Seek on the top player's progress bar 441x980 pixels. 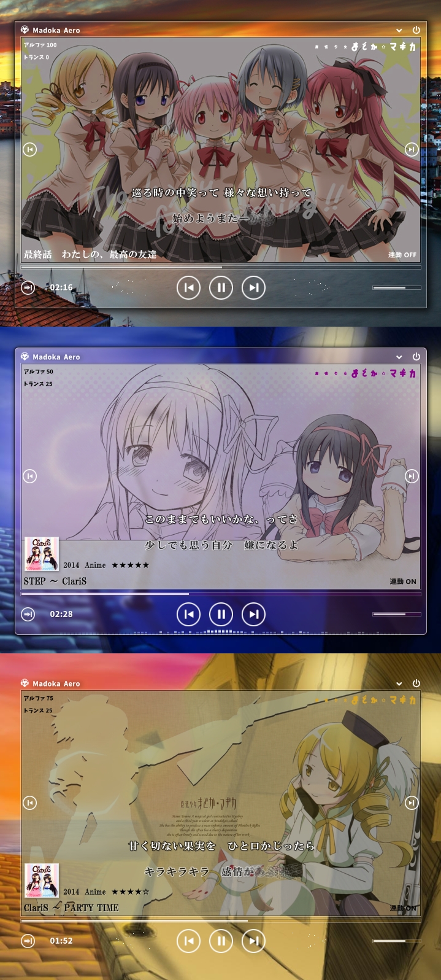[x=221, y=267]
